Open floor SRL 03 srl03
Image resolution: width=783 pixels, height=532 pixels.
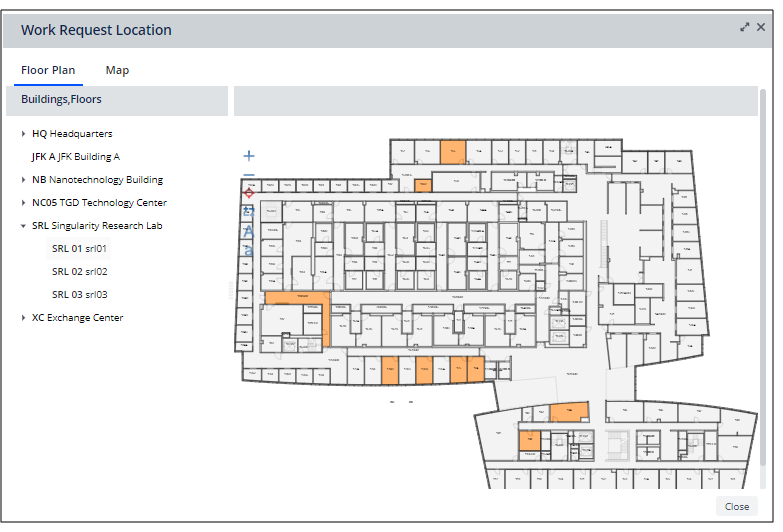(x=79, y=295)
